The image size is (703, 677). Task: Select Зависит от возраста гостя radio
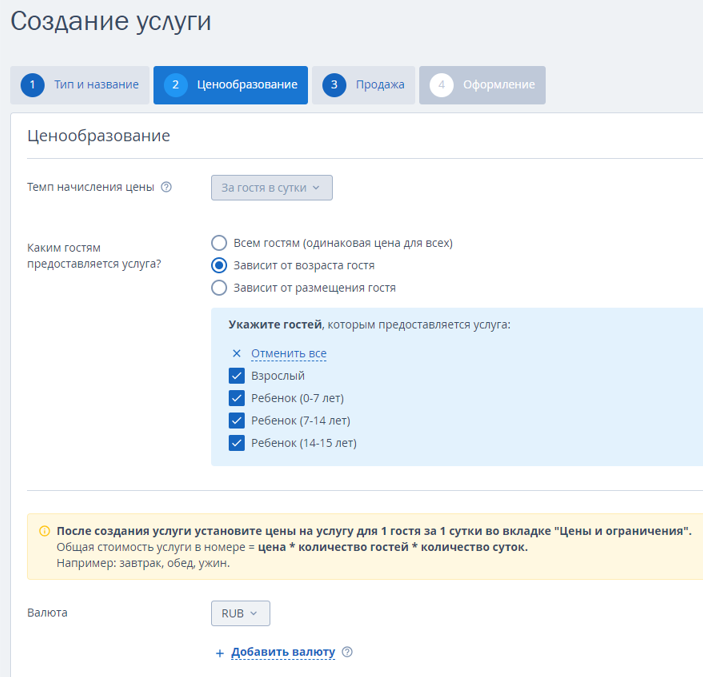point(219,265)
